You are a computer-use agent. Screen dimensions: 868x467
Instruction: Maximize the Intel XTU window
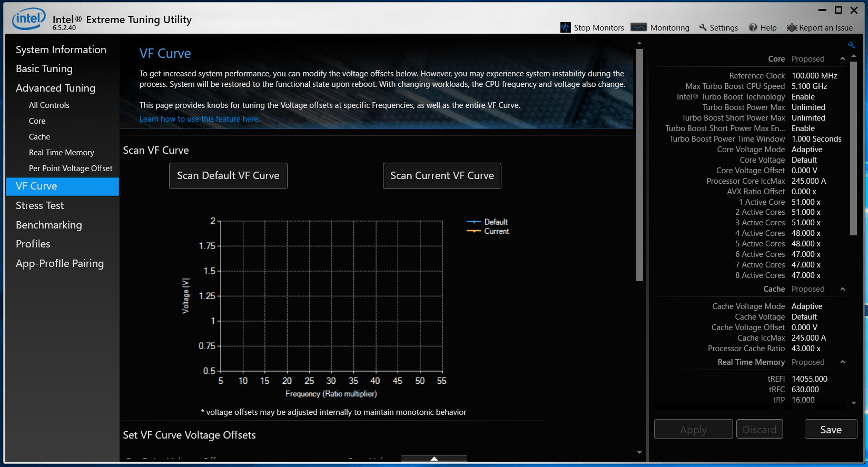(x=839, y=10)
